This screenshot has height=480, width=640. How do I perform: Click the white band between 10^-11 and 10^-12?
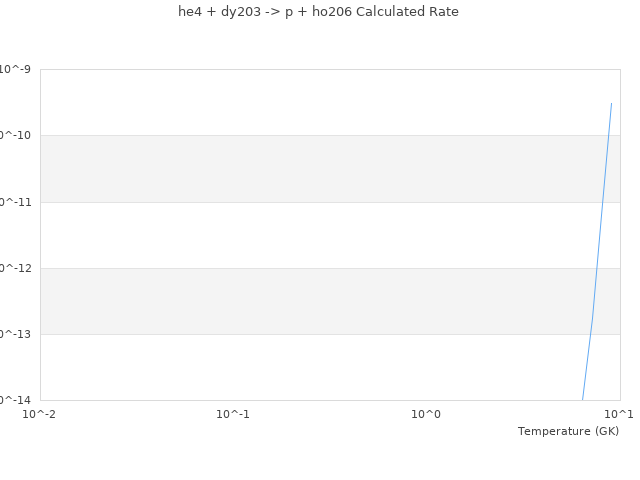[300, 235]
